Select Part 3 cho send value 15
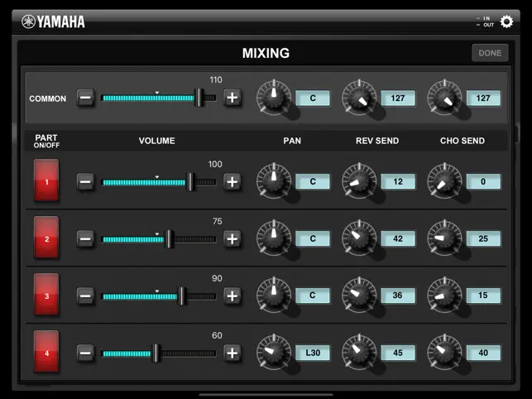Image resolution: width=532 pixels, height=399 pixels. click(x=483, y=296)
